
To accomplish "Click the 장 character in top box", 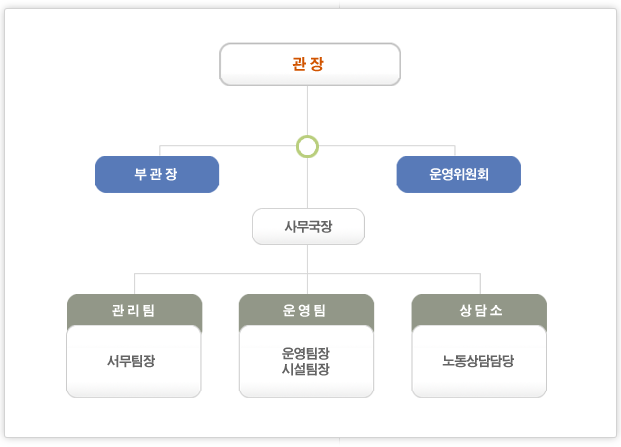I will click(x=317, y=64).
